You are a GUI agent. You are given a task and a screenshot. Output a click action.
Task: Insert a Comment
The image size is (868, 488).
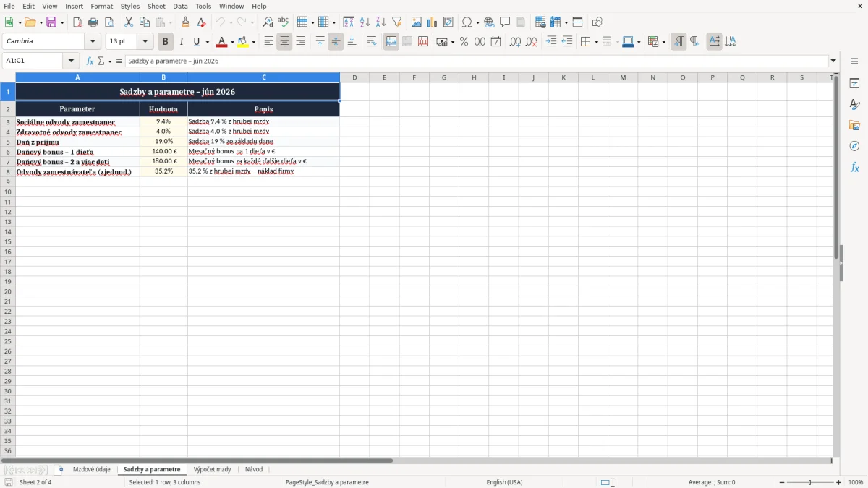point(505,22)
